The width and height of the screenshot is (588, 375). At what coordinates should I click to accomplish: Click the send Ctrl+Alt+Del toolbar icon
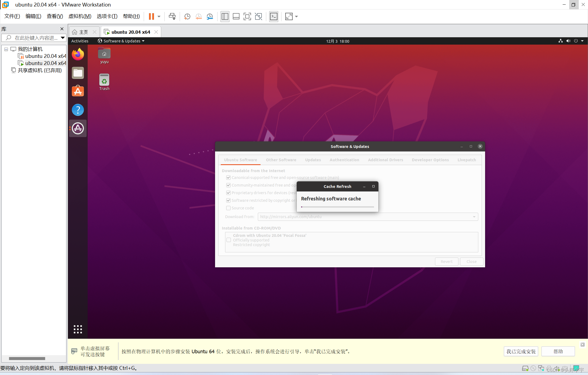(x=172, y=17)
